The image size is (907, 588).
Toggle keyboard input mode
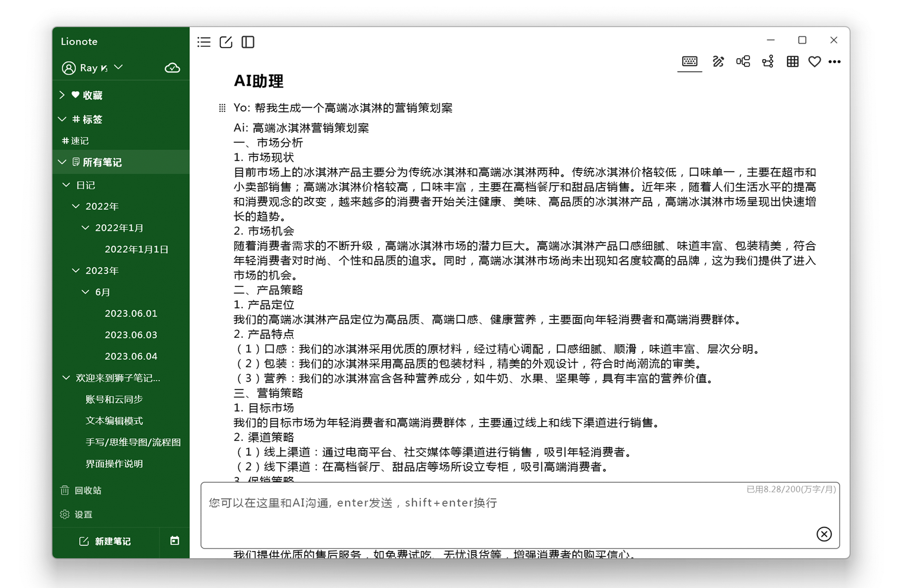[x=690, y=61]
